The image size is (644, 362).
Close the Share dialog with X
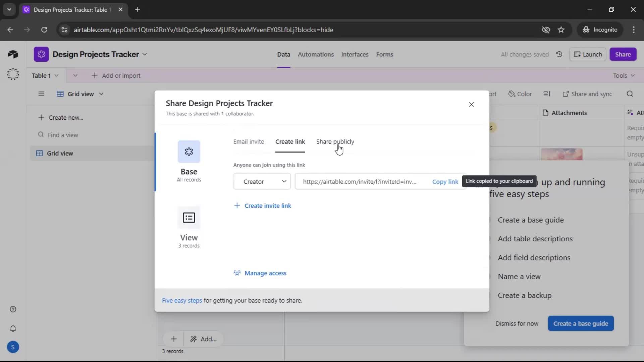click(471, 105)
